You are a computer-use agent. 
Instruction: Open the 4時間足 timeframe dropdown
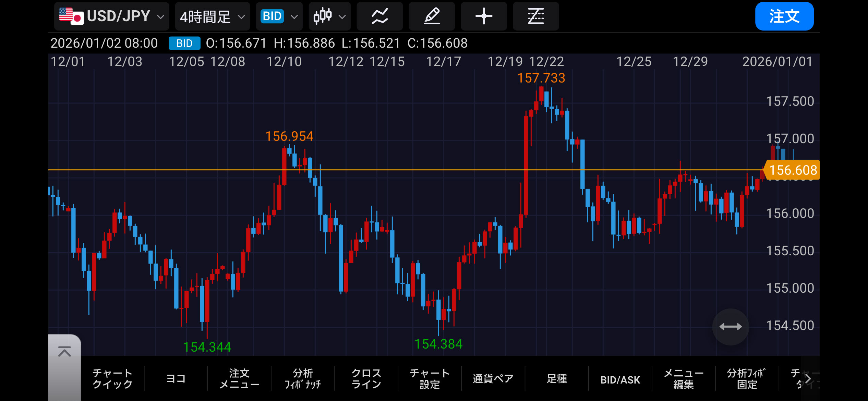coord(212,16)
